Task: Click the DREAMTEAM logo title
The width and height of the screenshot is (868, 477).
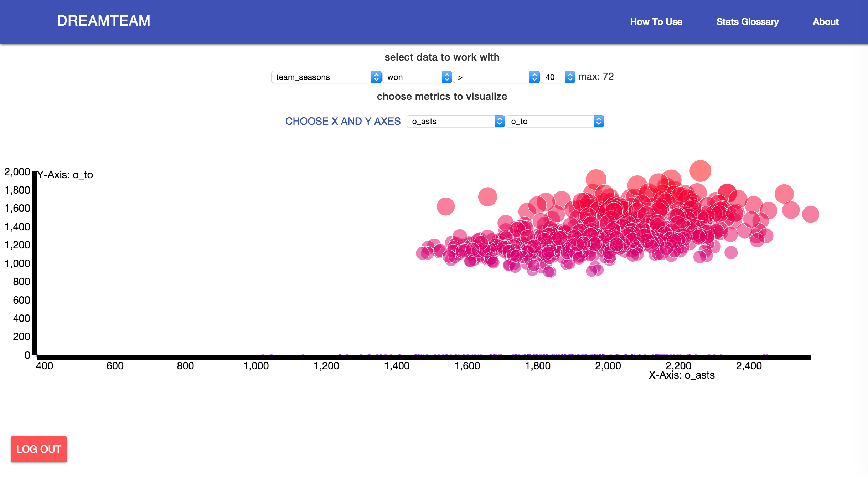Action: (x=104, y=21)
